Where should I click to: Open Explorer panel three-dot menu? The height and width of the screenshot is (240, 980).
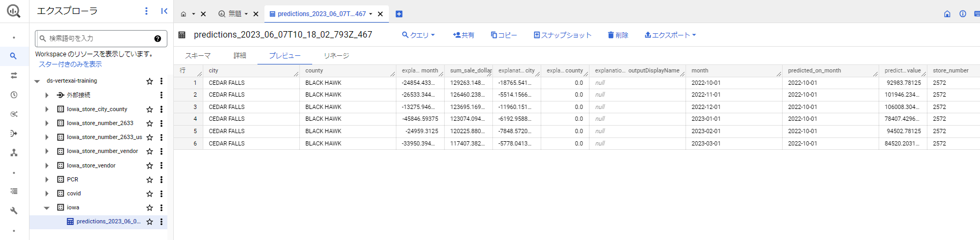coord(146,11)
